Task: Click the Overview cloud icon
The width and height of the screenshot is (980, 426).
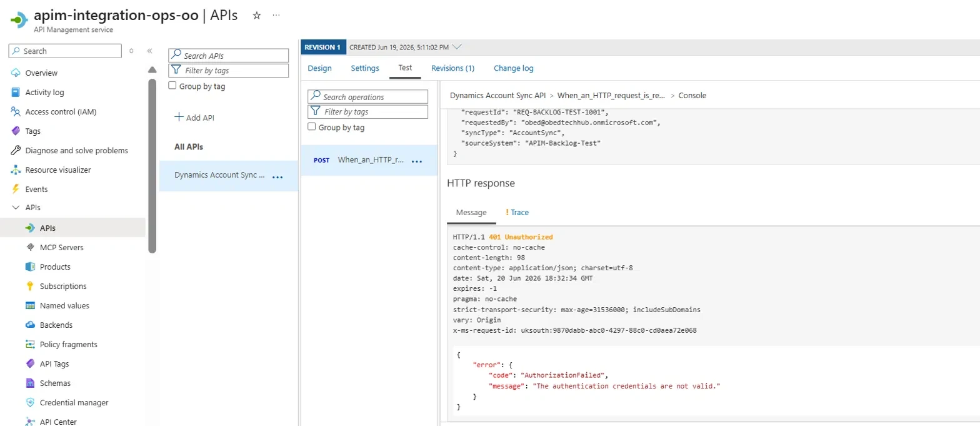Action: click(x=16, y=73)
